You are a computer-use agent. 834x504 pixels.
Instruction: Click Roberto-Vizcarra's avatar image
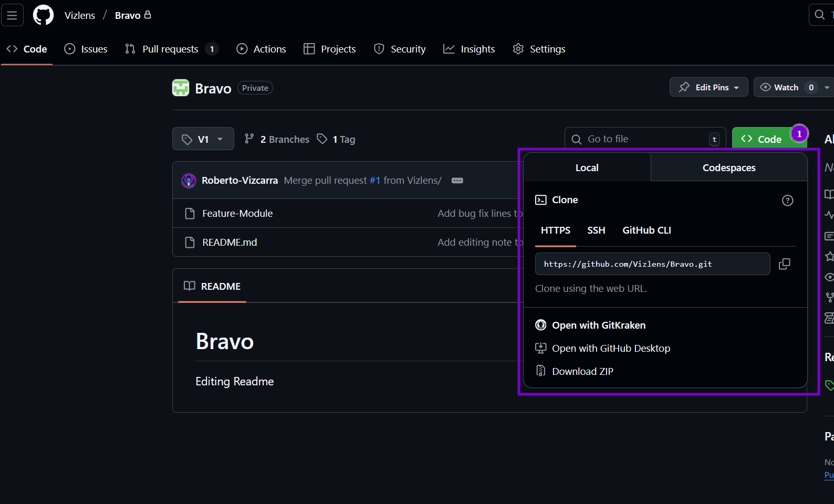tap(189, 181)
